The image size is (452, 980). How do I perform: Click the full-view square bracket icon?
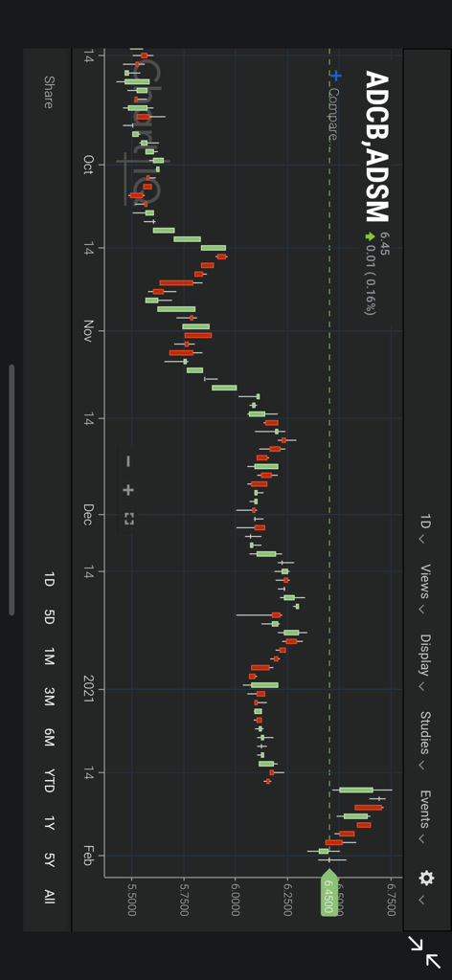pos(128,519)
